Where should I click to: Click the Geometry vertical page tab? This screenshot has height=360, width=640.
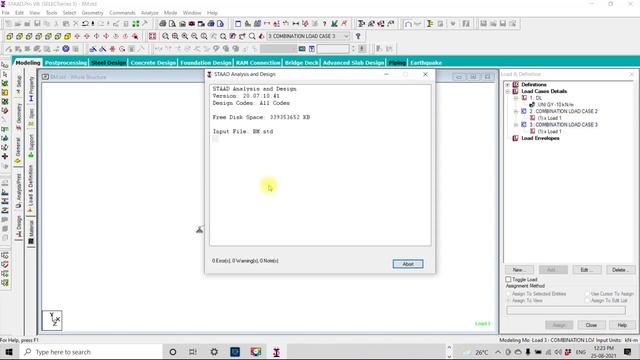(19, 116)
